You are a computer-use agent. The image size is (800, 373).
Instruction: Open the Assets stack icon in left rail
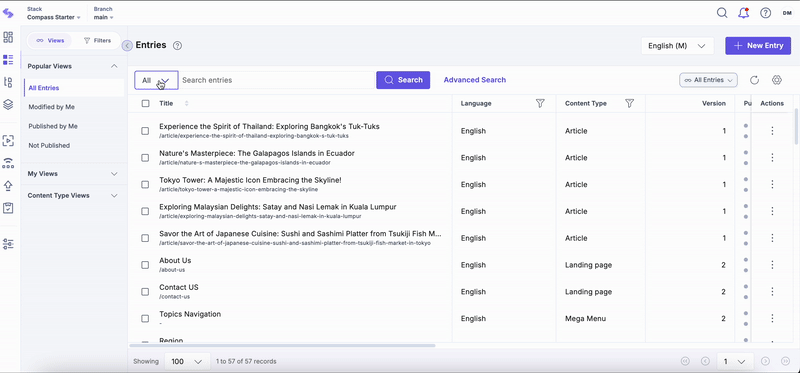[x=8, y=105]
